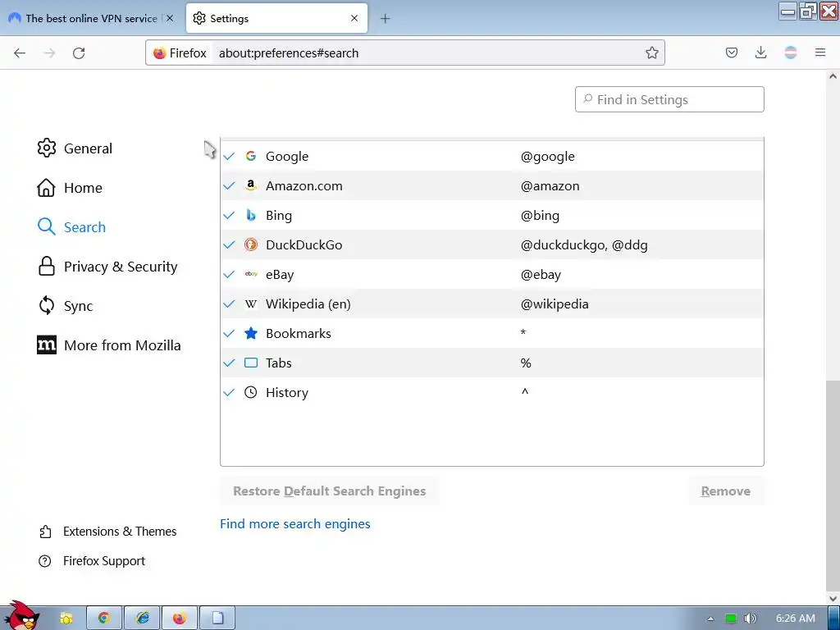Screen dimensions: 840x630
Task: Select the @ebay keyword cell
Action: click(541, 274)
